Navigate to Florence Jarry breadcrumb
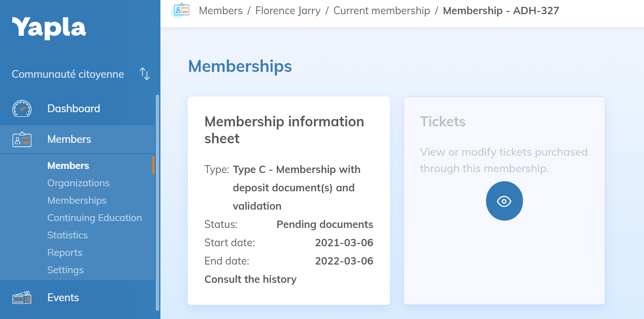The image size is (644, 319). tap(288, 11)
